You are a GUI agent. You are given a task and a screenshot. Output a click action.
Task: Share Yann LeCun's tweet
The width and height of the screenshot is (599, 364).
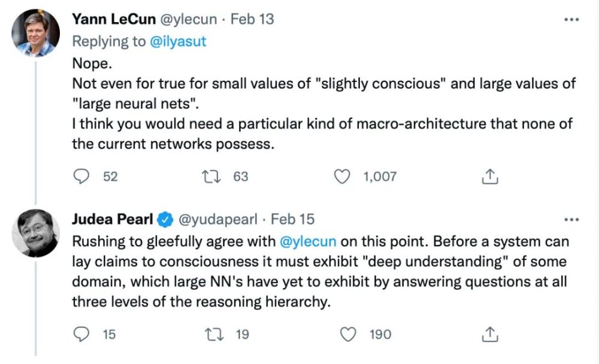[x=489, y=177]
